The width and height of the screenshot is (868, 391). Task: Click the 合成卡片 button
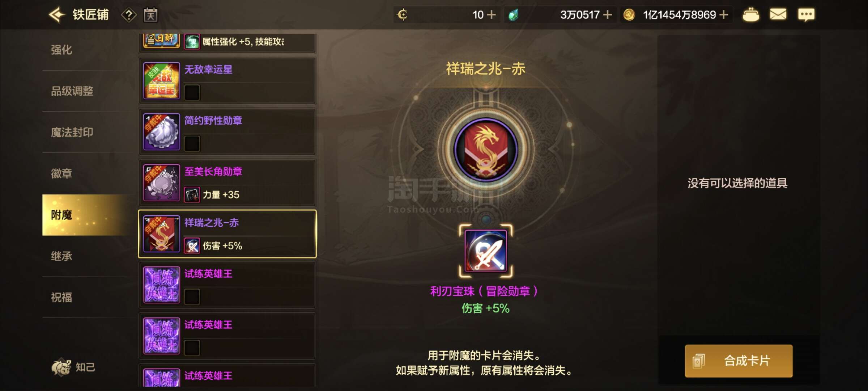(739, 361)
